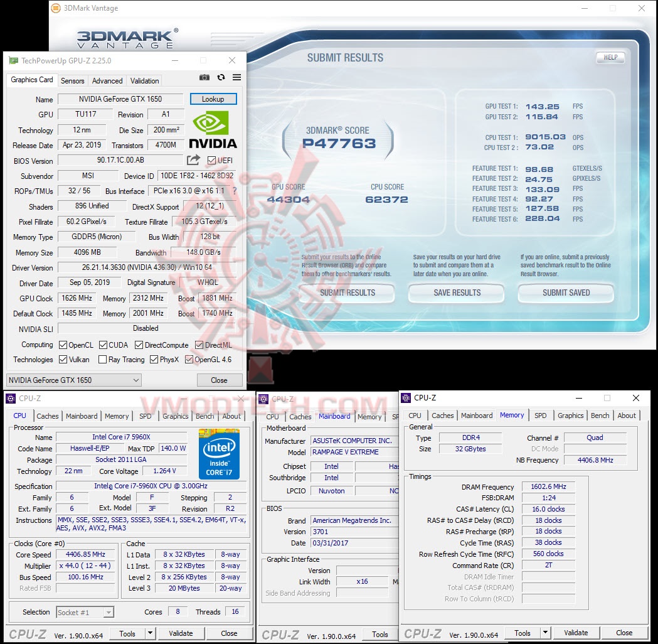Click the BIOS share/export arrow icon

coord(193,160)
